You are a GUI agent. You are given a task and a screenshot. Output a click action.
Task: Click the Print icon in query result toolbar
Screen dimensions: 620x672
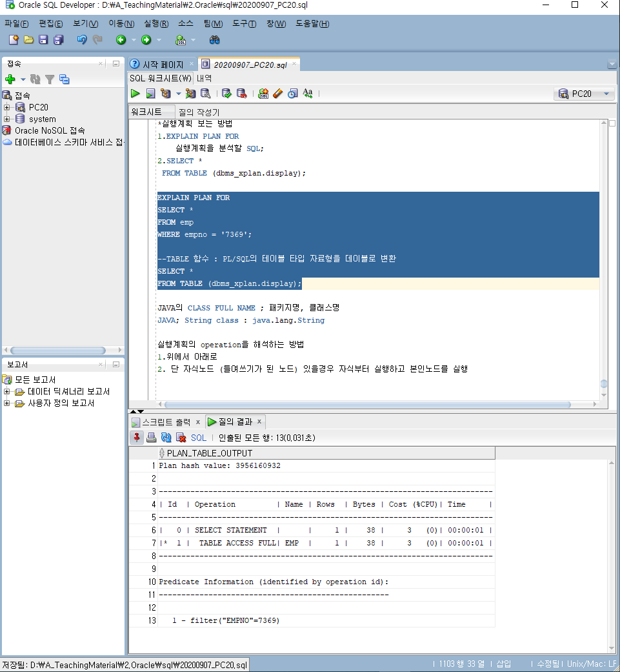click(x=151, y=438)
